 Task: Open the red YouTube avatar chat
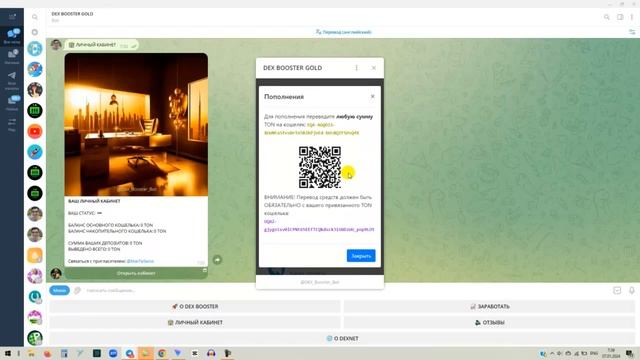[x=35, y=131]
